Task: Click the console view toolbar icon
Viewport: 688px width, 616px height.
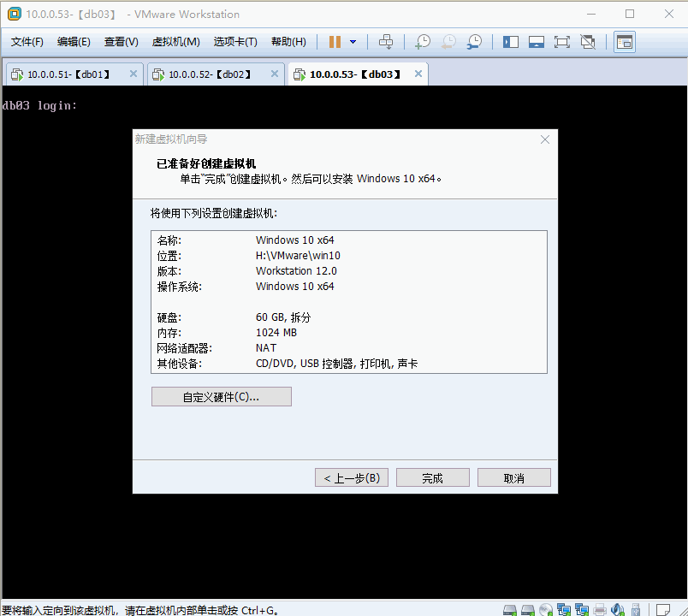Action: point(625,42)
